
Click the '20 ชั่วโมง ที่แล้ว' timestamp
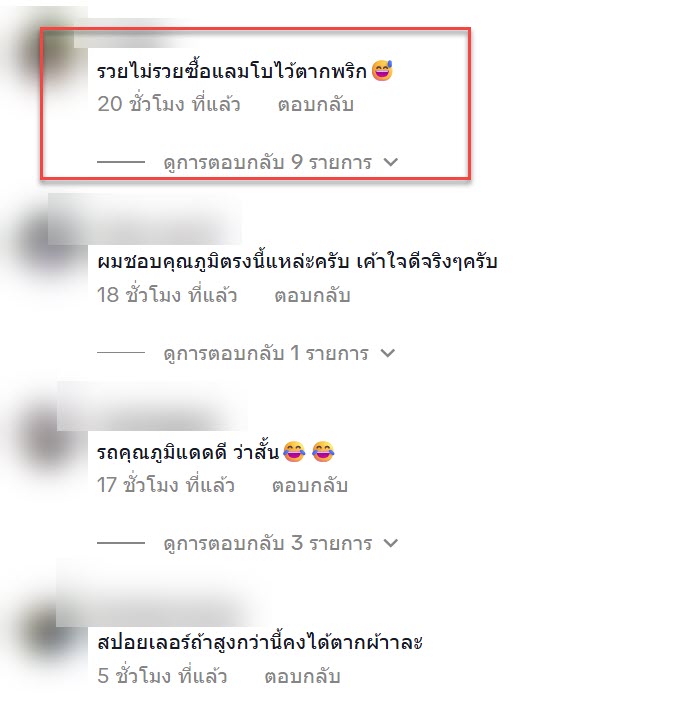click(x=169, y=104)
